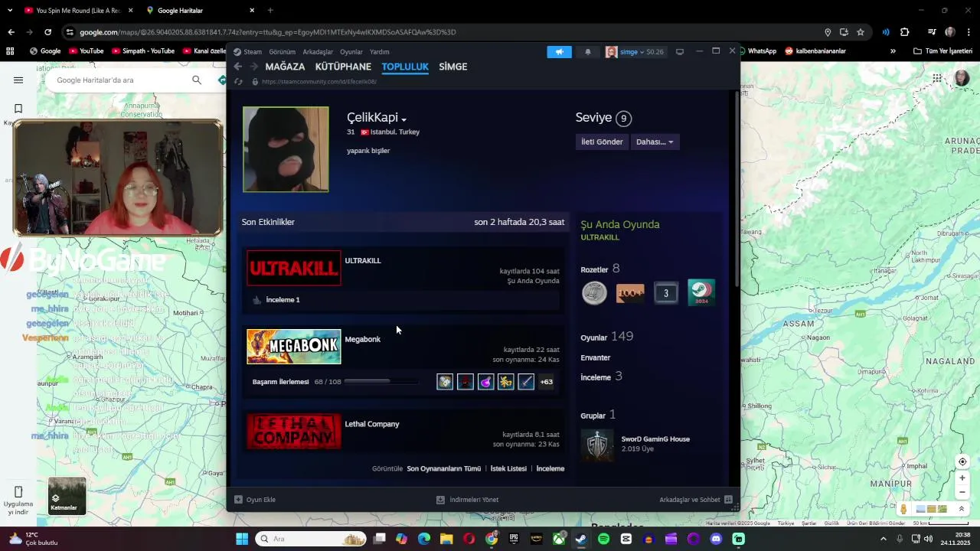Image resolution: width=980 pixels, height=551 pixels.
Task: Click the silver coin badge
Action: [x=594, y=293]
